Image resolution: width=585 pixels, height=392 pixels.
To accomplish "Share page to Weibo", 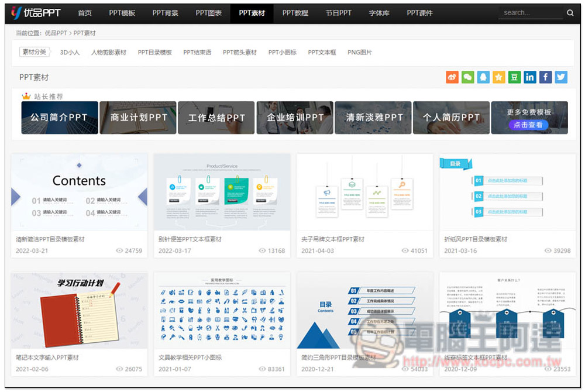I will [452, 77].
